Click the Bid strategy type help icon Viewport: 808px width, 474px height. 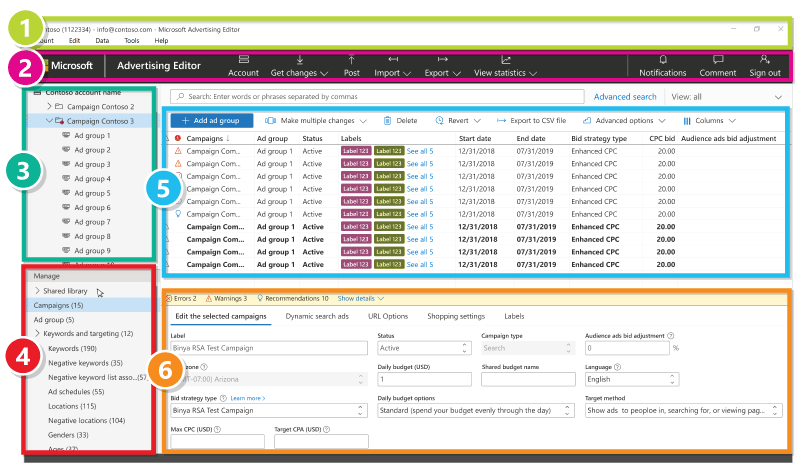coord(223,398)
